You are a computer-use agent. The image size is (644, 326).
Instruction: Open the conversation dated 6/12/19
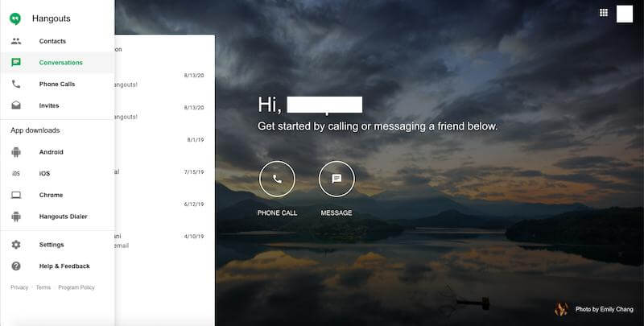click(x=164, y=208)
